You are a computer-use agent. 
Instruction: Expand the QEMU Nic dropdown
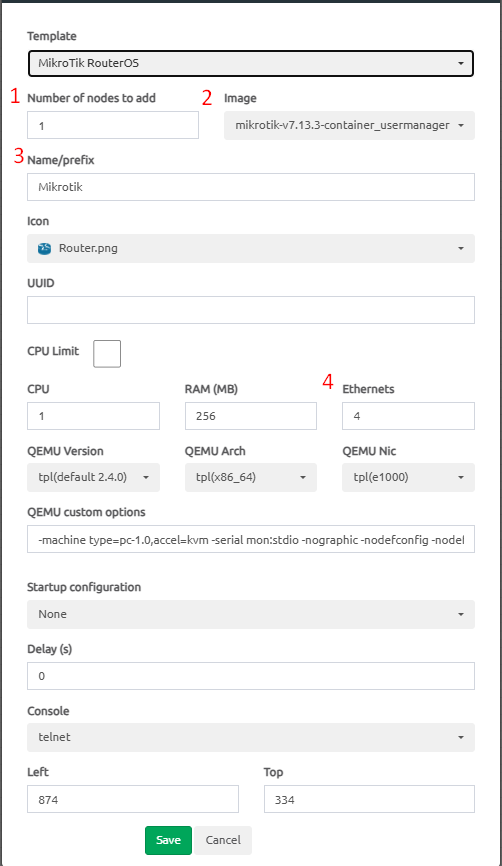point(408,477)
